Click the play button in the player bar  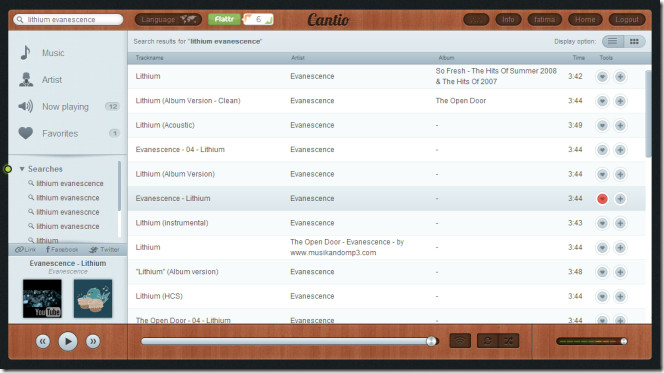pyautogui.click(x=68, y=341)
